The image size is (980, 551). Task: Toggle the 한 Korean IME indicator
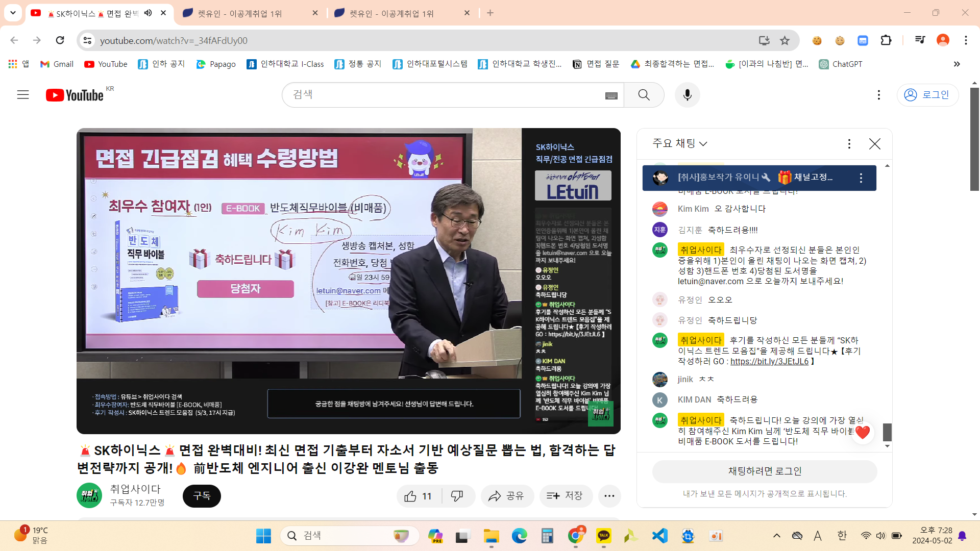[842, 536]
